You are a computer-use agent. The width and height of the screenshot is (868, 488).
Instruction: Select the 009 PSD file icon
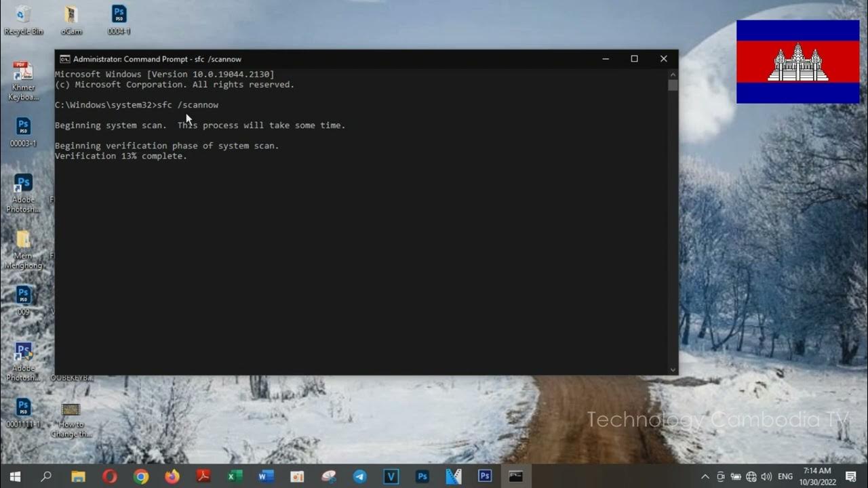click(23, 300)
